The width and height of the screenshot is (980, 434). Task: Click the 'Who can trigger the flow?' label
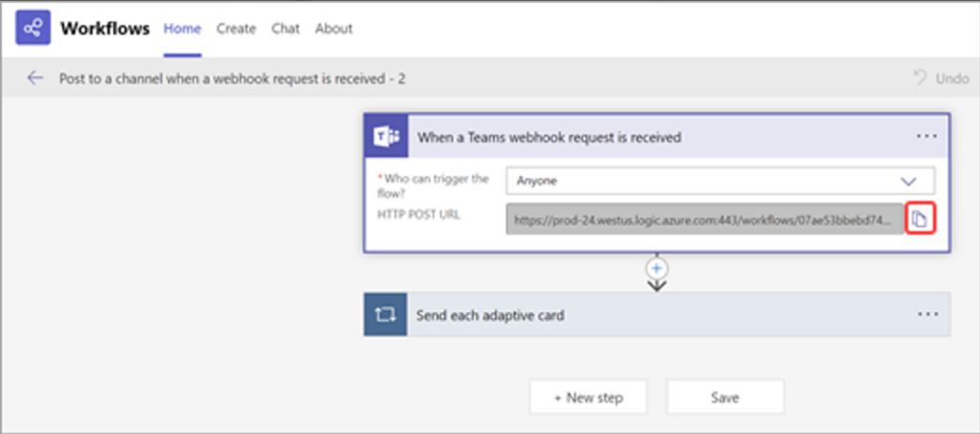coord(433,184)
